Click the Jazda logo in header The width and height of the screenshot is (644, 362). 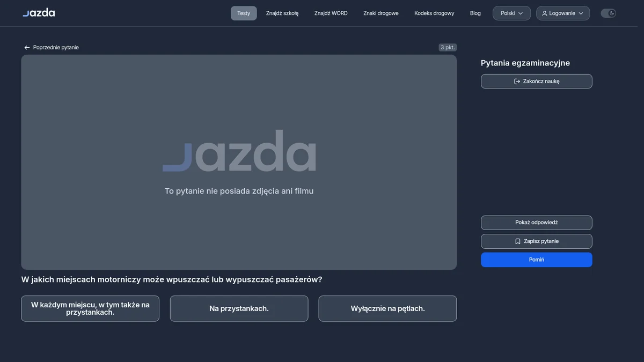[39, 13]
